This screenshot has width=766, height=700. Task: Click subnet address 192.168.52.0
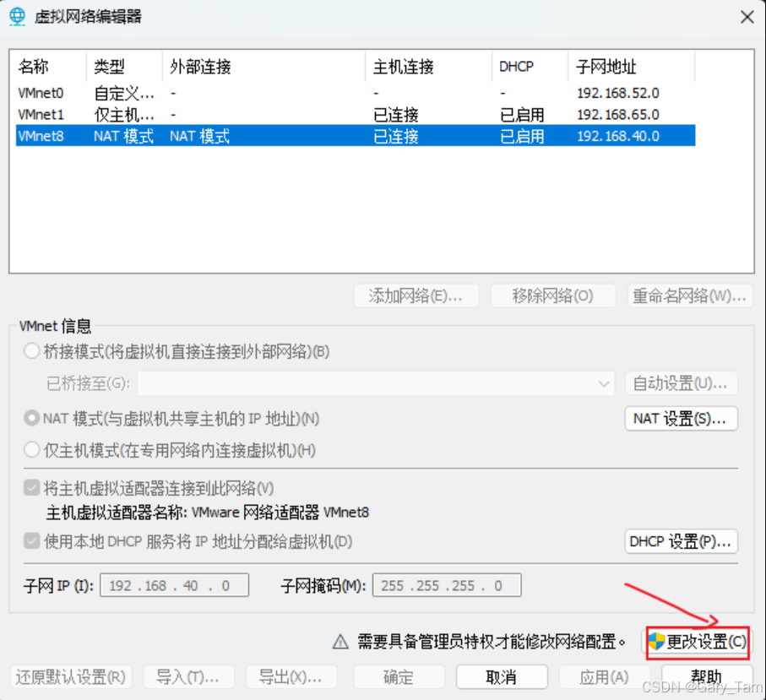(618, 93)
